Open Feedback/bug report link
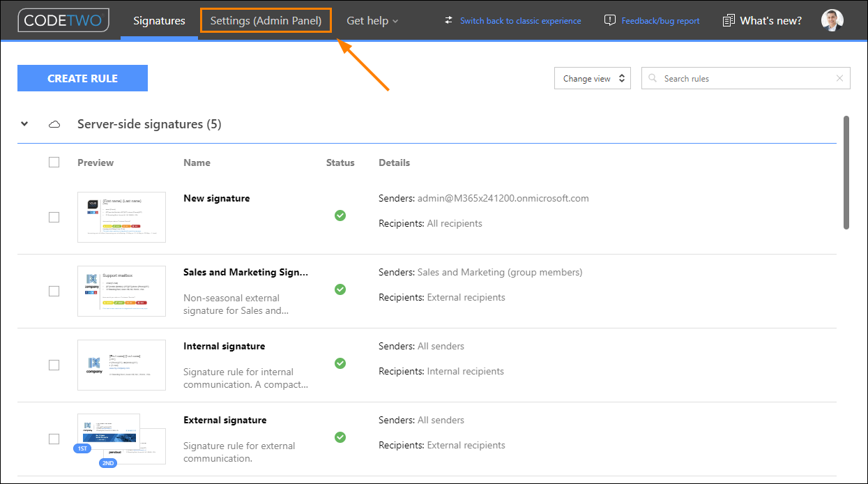This screenshot has width=868, height=484. (x=660, y=21)
